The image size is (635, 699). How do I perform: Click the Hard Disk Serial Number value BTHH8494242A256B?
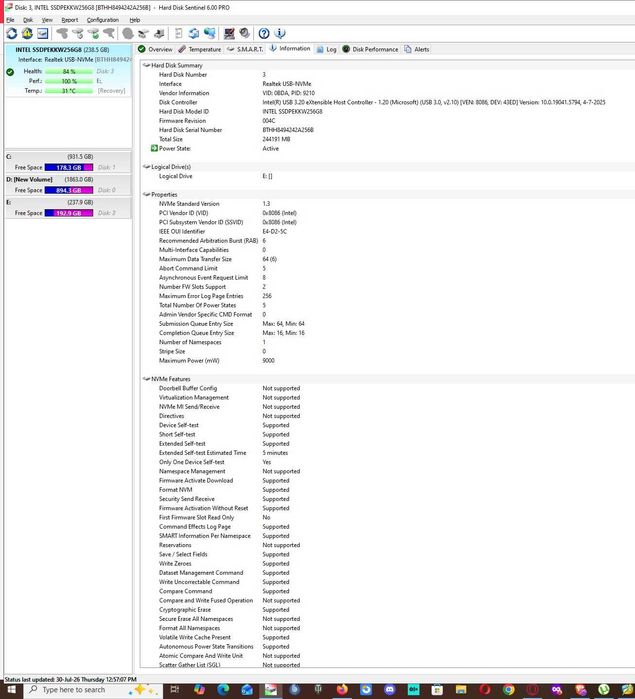[288, 130]
